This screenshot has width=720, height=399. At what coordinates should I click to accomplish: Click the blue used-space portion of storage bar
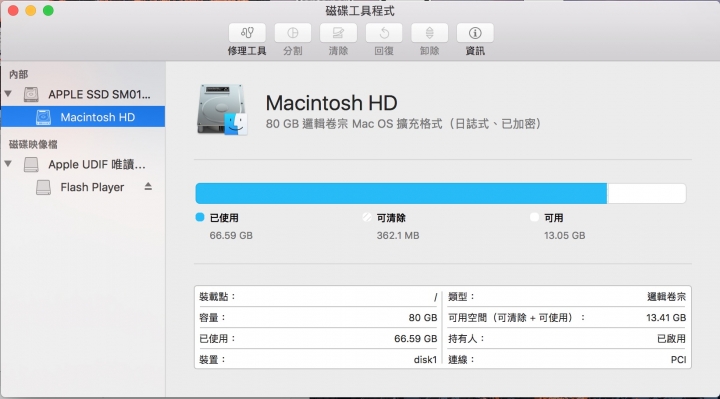pyautogui.click(x=401, y=193)
